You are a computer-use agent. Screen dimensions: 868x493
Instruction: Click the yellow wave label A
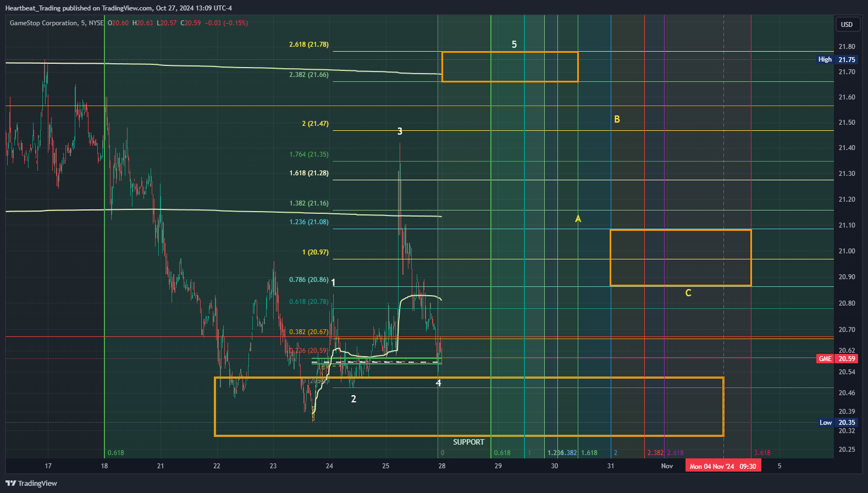click(x=578, y=219)
